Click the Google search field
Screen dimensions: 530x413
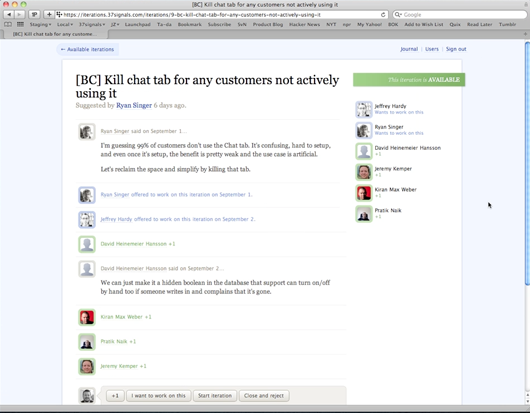tap(460, 15)
